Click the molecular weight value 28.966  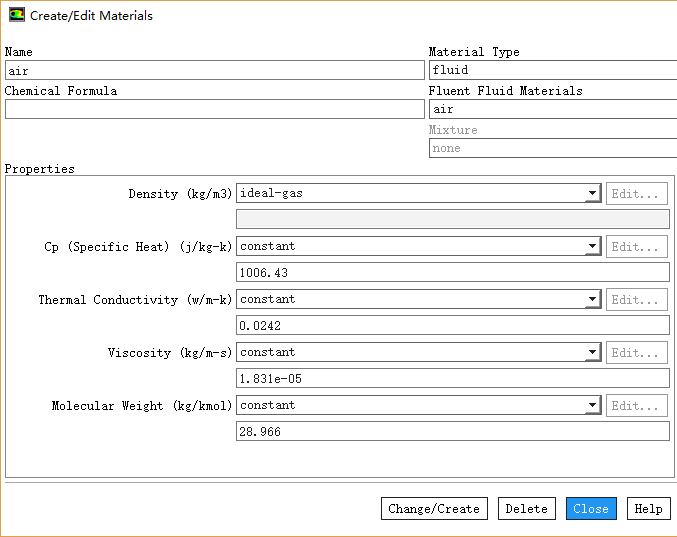pos(452,432)
